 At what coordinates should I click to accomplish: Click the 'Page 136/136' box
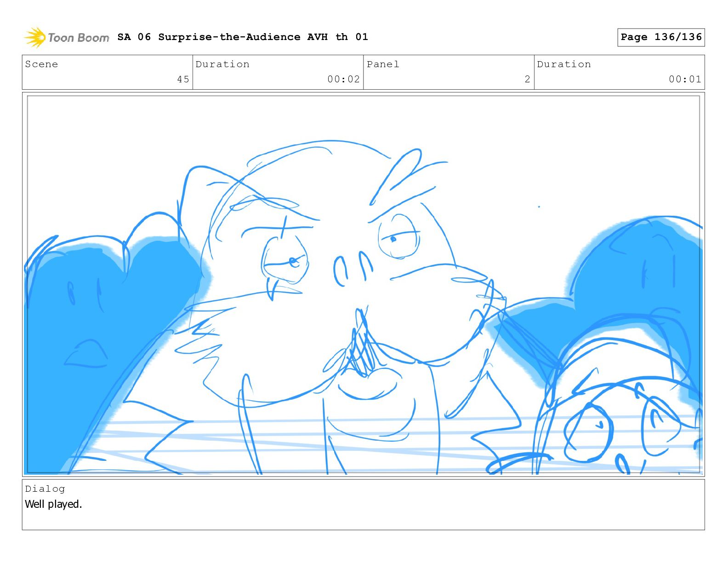click(x=661, y=37)
